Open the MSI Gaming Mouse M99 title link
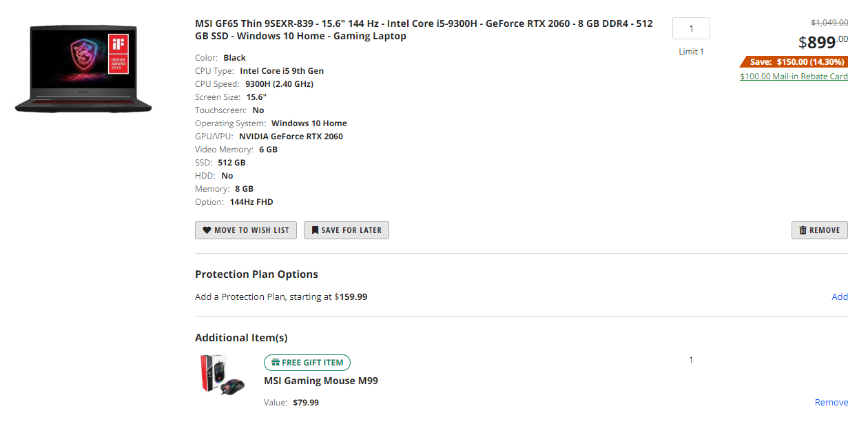 click(x=321, y=381)
